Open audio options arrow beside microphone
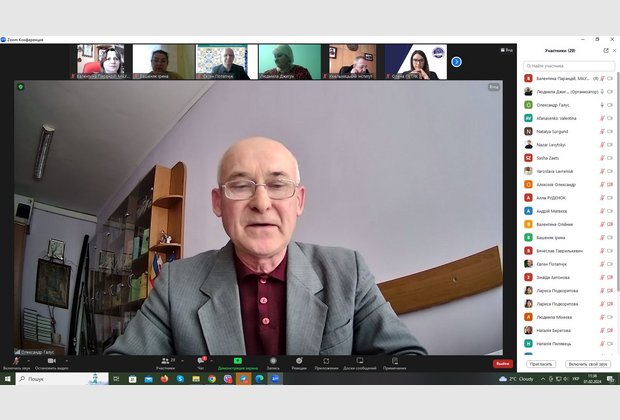Image resolution: width=620 pixels, height=420 pixels. tap(29, 361)
